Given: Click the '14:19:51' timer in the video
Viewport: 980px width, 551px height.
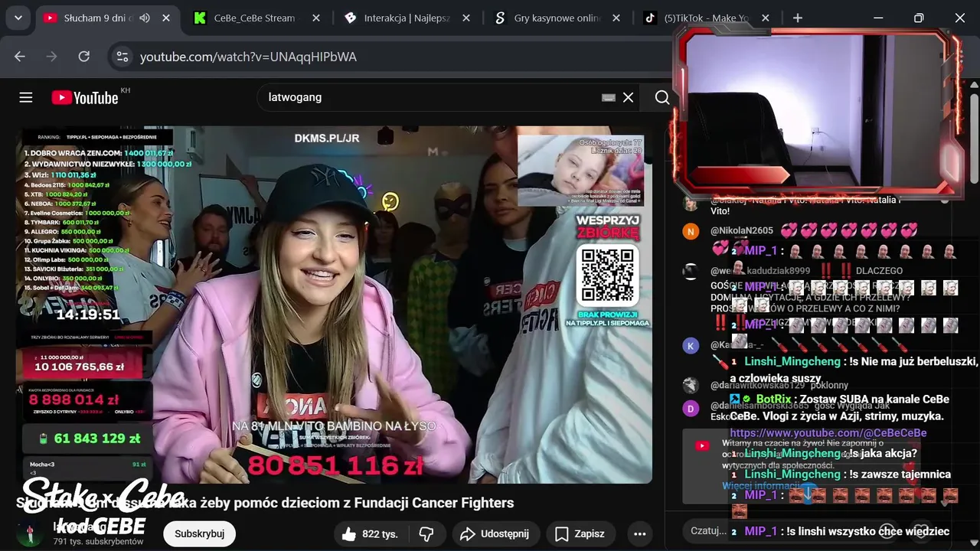Looking at the screenshot, I should pos(87,315).
